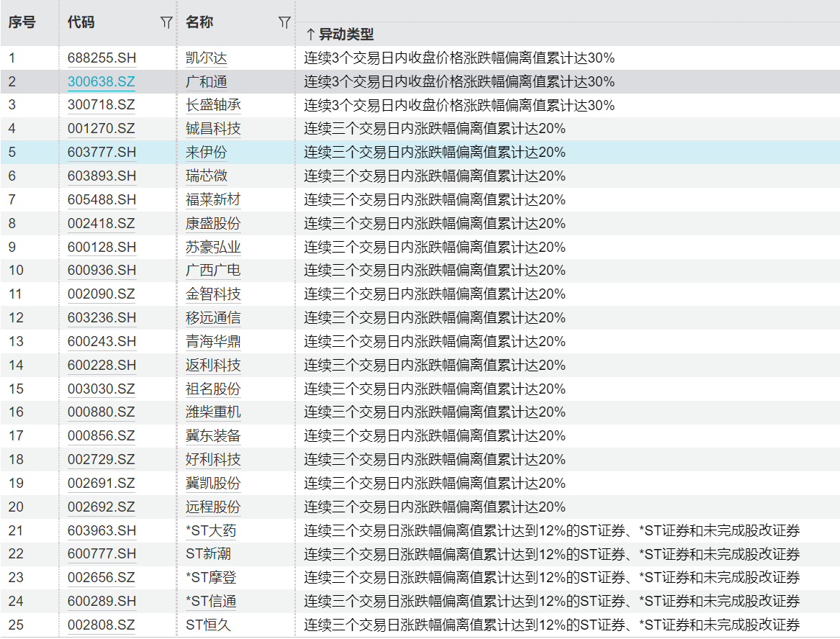Open stock code 600936.SH link

101,270
